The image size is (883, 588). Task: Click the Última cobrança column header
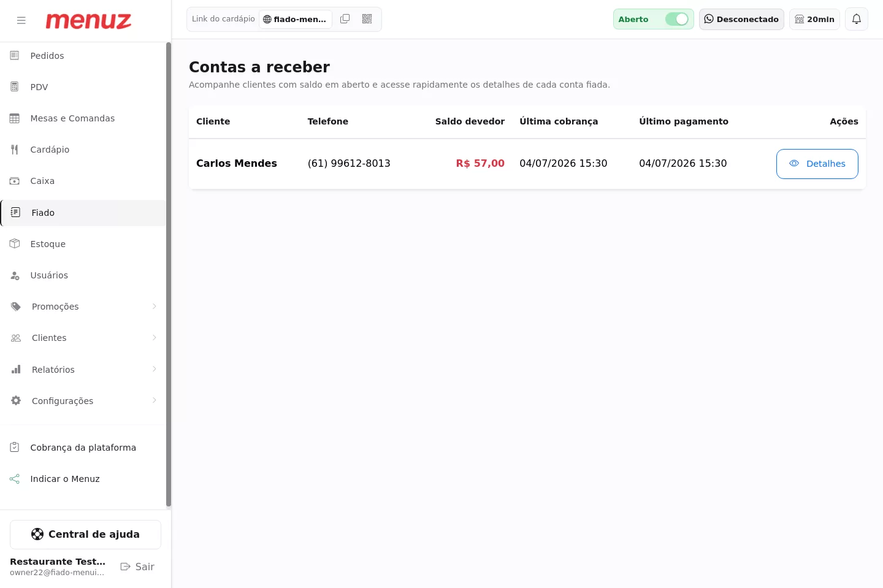pyautogui.click(x=559, y=121)
